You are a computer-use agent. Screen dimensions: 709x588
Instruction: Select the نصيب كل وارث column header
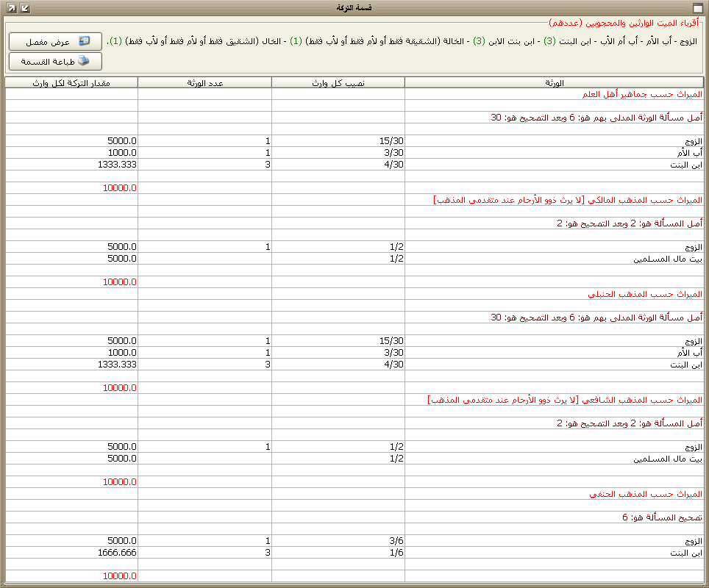pos(338,83)
